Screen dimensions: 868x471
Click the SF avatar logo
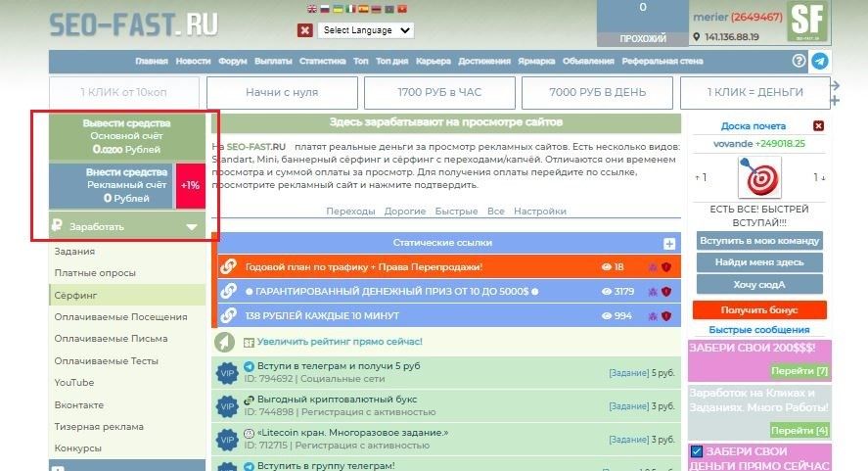807,22
